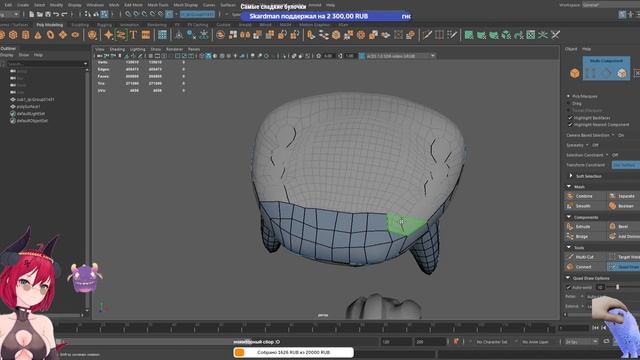Click the Boolean button
Screen dimensions: 640x360
coord(623,206)
